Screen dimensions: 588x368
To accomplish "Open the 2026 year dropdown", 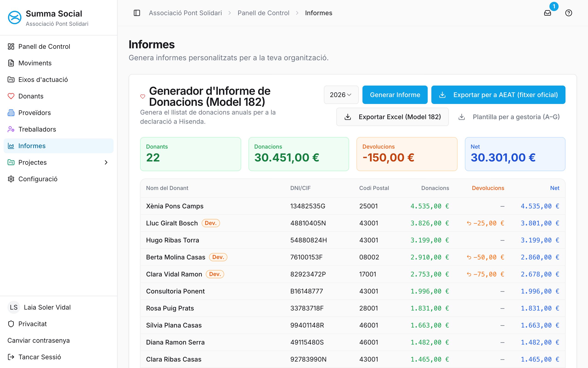I will point(341,95).
